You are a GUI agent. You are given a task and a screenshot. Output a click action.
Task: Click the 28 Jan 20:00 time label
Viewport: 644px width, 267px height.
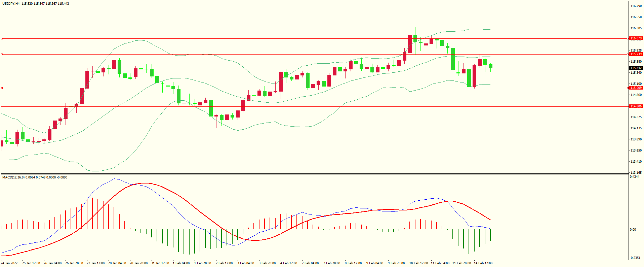(138, 263)
